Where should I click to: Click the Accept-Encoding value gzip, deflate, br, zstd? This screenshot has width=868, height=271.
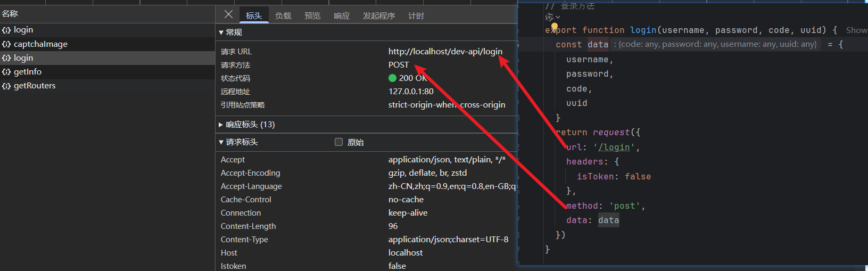click(427, 173)
